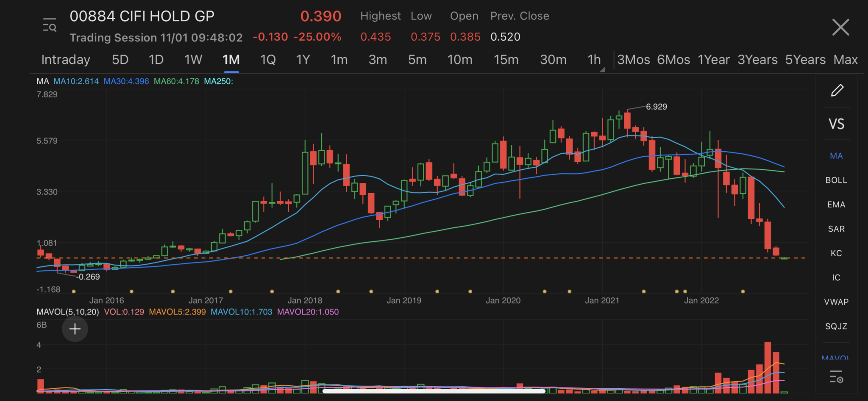The height and width of the screenshot is (401, 868).
Task: Set range to 1Year
Action: click(714, 60)
